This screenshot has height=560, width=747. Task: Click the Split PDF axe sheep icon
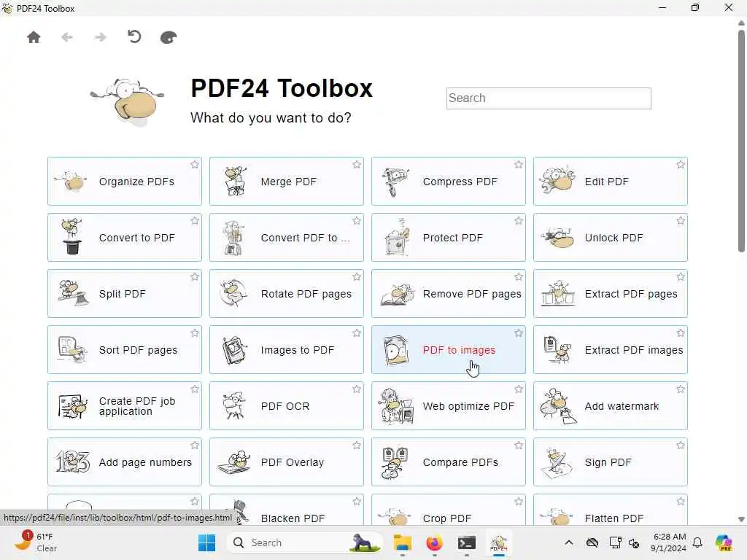click(x=73, y=293)
